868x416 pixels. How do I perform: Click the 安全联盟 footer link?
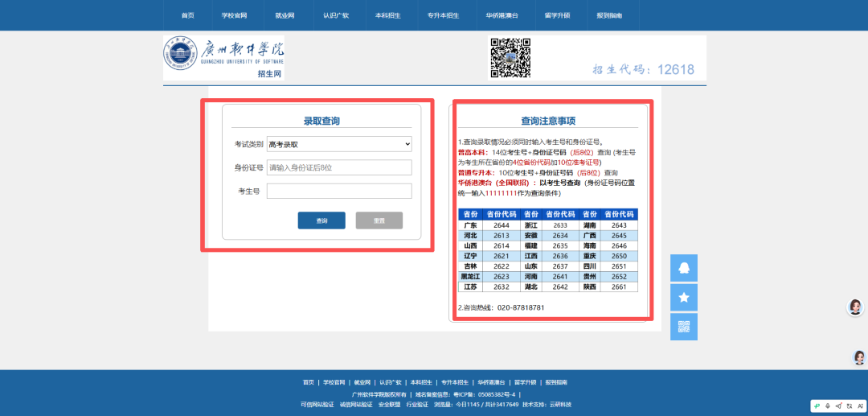coord(389,405)
